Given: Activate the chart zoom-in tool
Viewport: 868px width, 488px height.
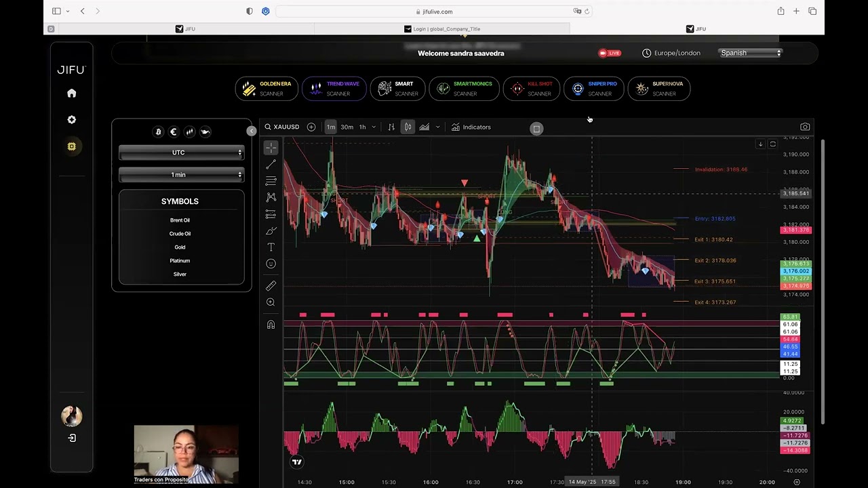Looking at the screenshot, I should (x=271, y=302).
